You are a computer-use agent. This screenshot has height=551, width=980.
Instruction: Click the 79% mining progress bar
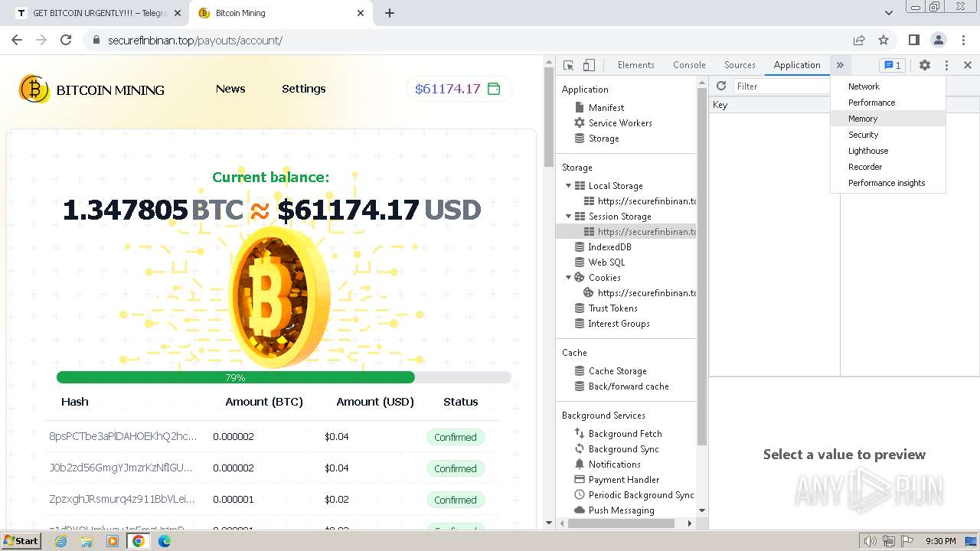pyautogui.click(x=283, y=377)
